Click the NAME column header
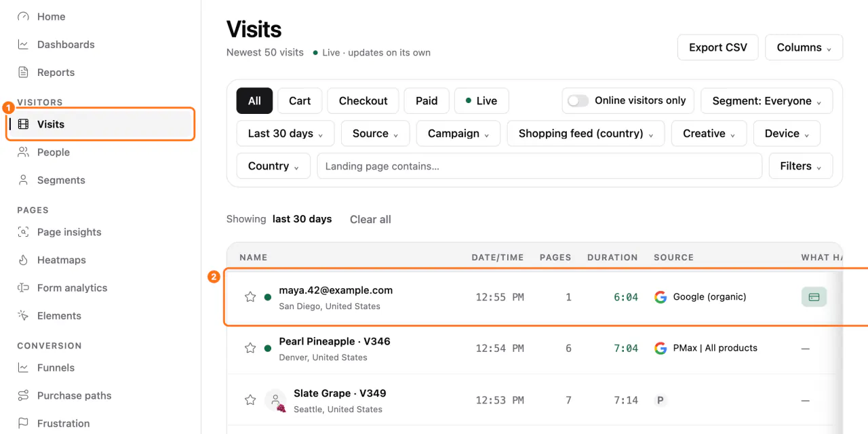 [254, 258]
